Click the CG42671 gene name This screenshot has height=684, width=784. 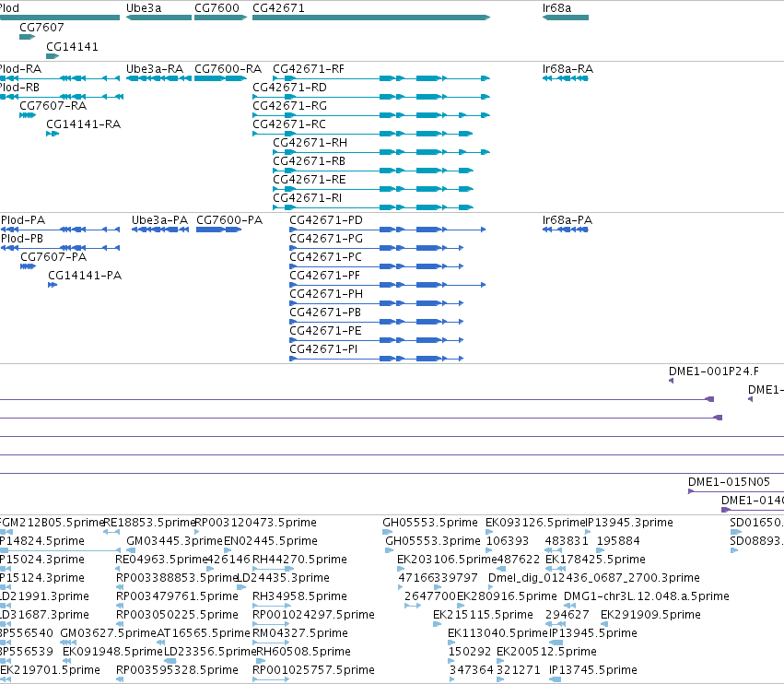pos(278,8)
